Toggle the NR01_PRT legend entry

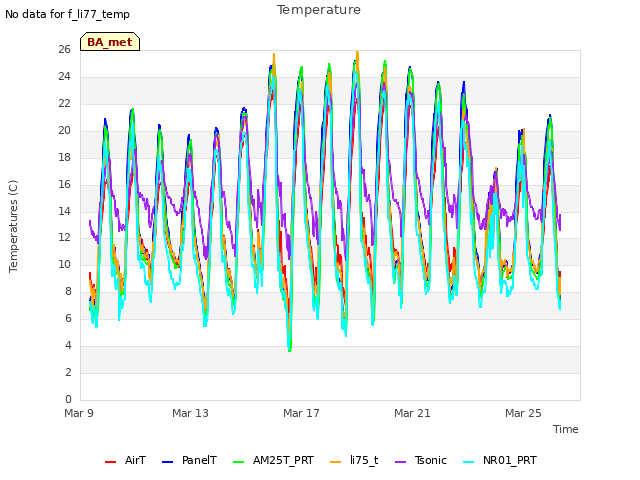tap(500, 460)
